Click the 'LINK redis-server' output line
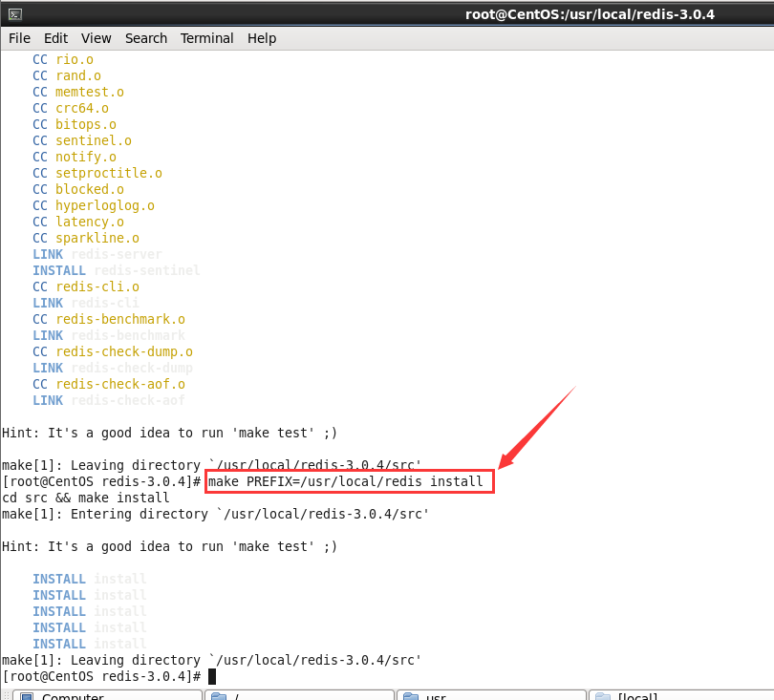Viewport: 774px width, 700px height. [x=97, y=255]
